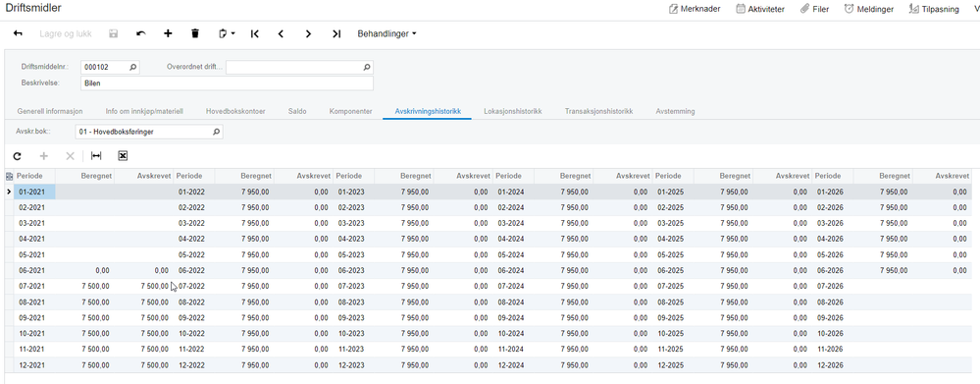The height and width of the screenshot is (384, 980).
Task: Go to the previous record
Action: (281, 33)
